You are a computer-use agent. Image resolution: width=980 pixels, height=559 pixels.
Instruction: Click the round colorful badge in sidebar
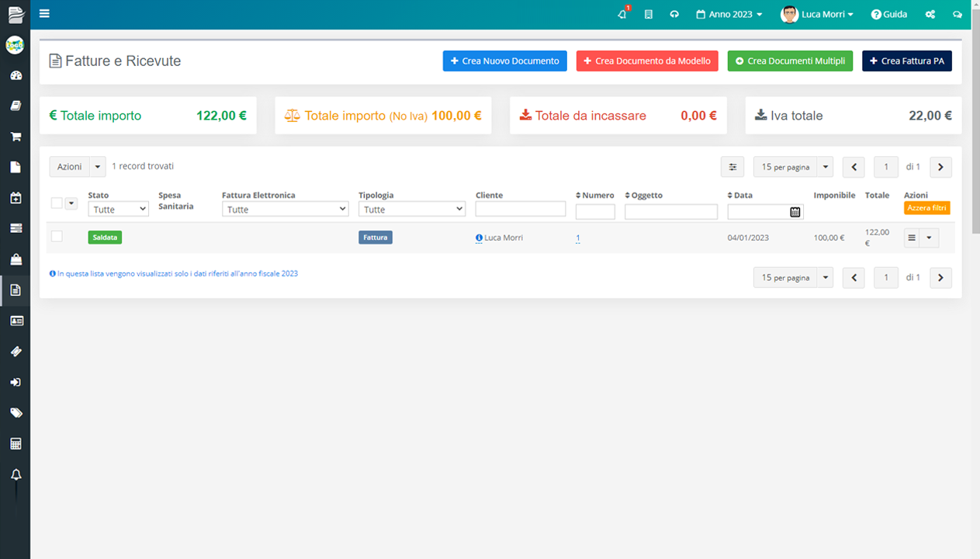pos(15,45)
